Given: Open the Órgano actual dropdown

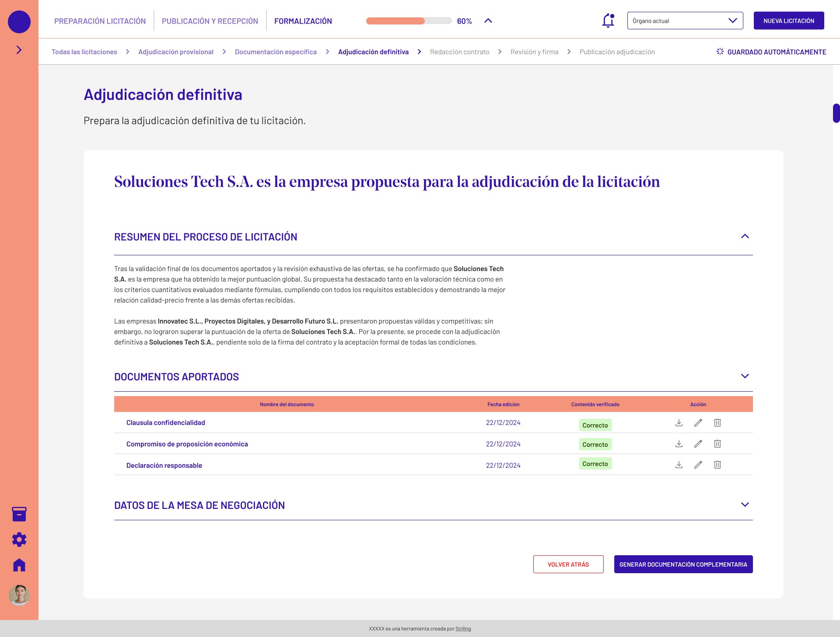Looking at the screenshot, I should pyautogui.click(x=685, y=21).
